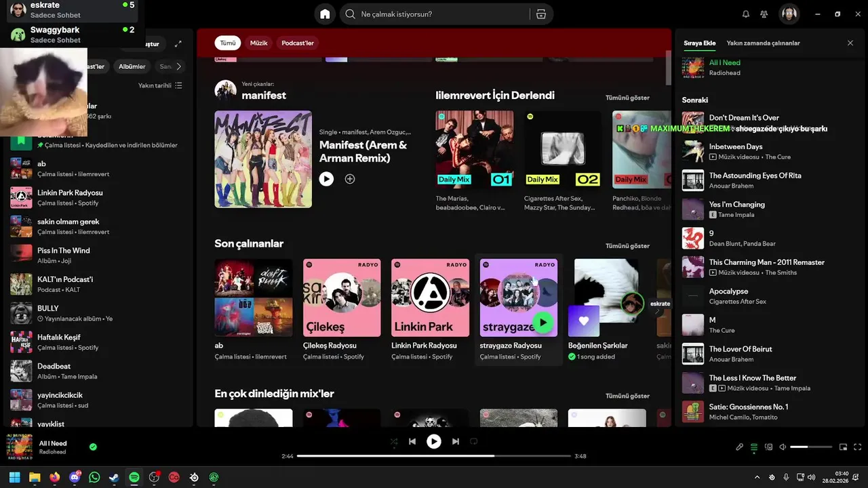Toggle shuffle in the player bar

click(x=394, y=441)
